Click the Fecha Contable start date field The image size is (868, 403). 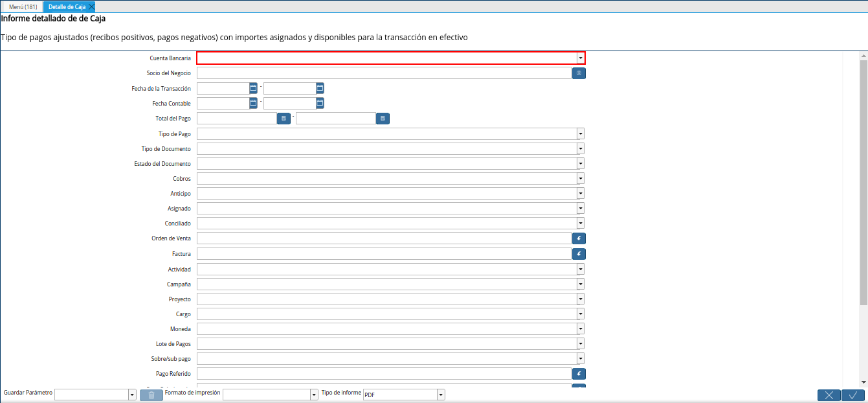[x=223, y=103]
